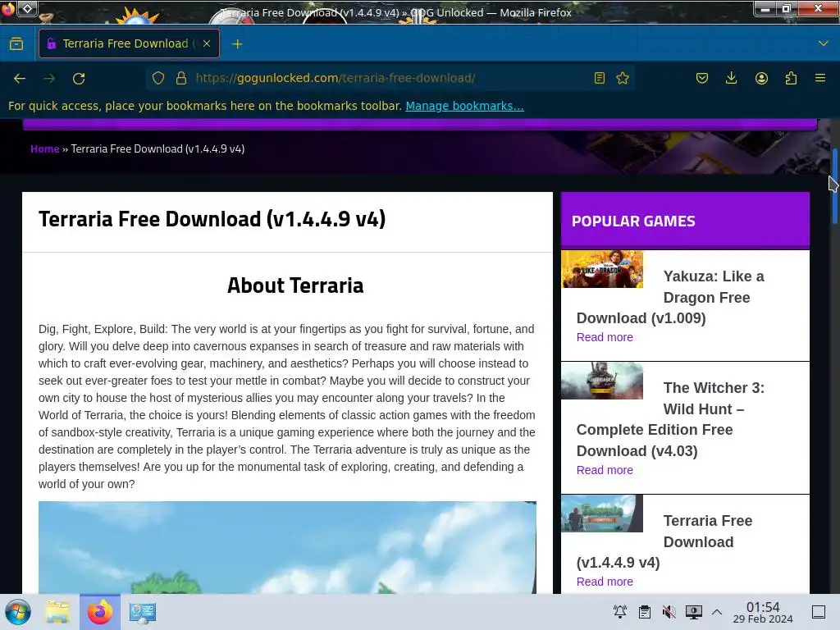Open Terraria sidebar thumbnail image
The image size is (840, 630).
[x=602, y=514]
